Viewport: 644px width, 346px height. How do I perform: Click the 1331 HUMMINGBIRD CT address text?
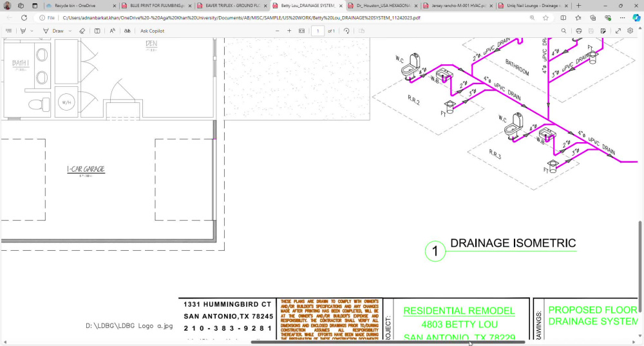click(x=227, y=304)
